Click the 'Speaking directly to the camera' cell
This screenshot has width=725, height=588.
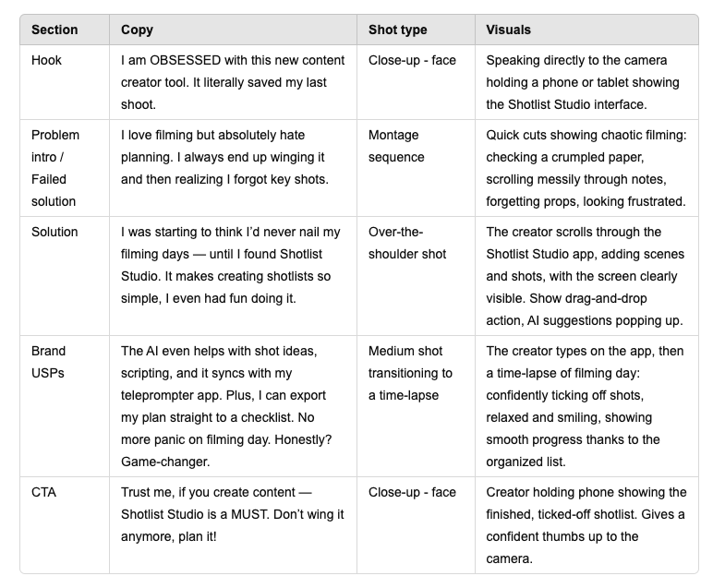[x=586, y=82]
